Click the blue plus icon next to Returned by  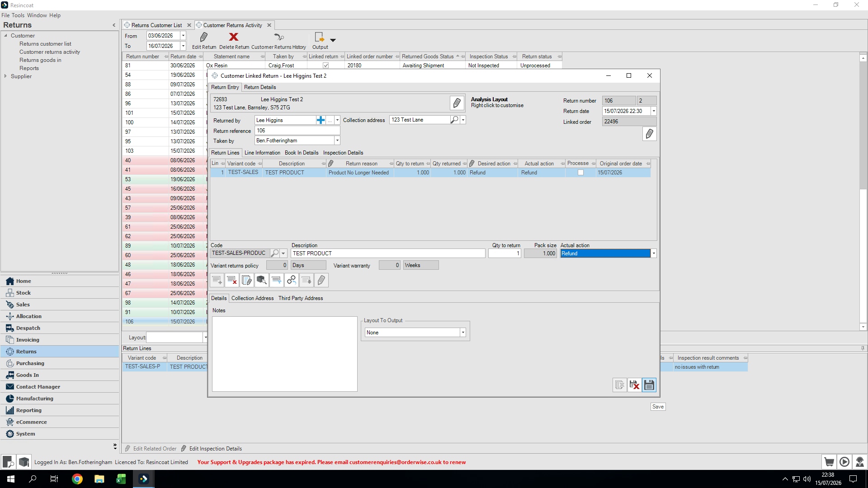(x=321, y=120)
